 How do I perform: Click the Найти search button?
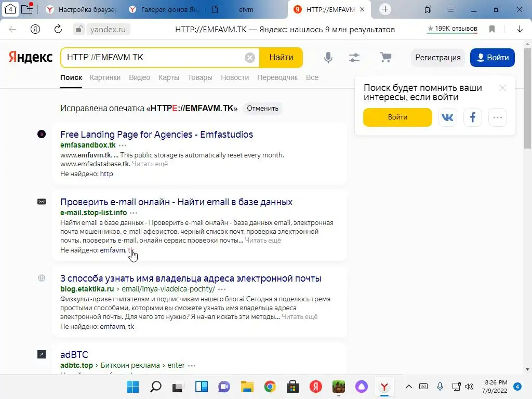[281, 58]
